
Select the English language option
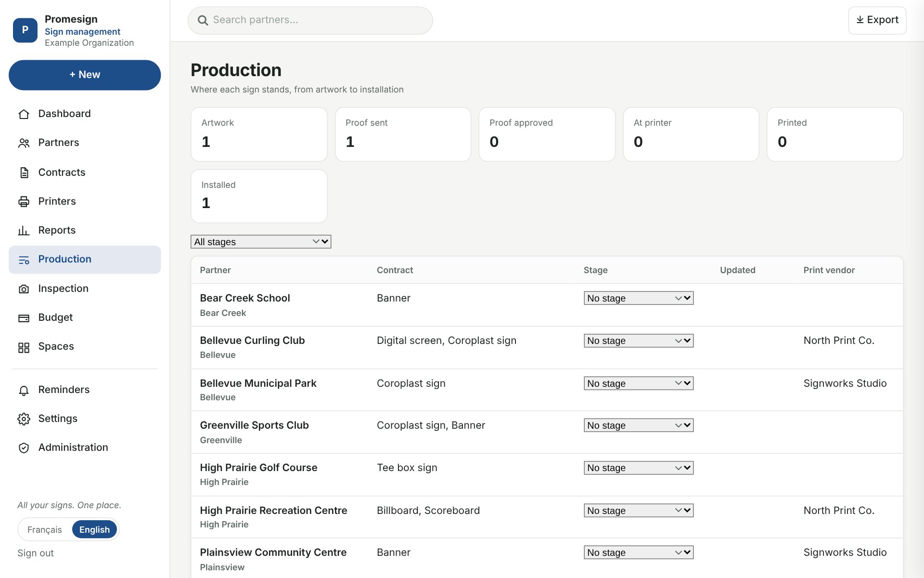tap(94, 530)
